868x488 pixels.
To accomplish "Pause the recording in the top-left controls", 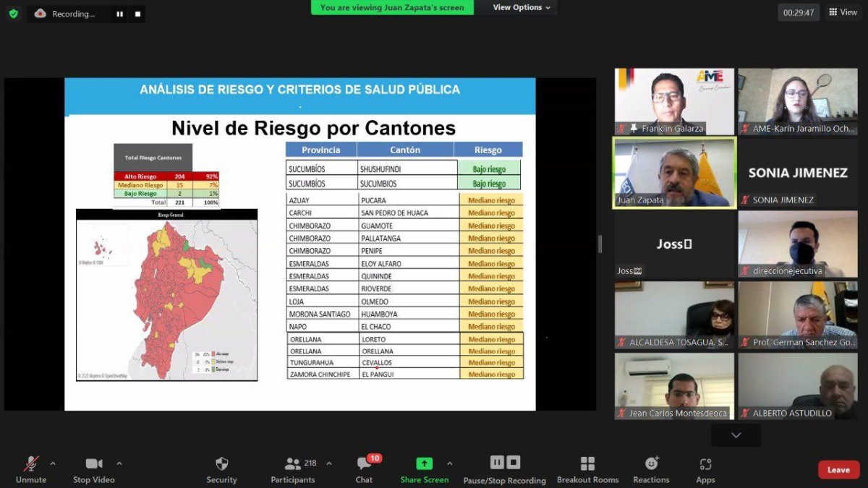I will tap(119, 13).
